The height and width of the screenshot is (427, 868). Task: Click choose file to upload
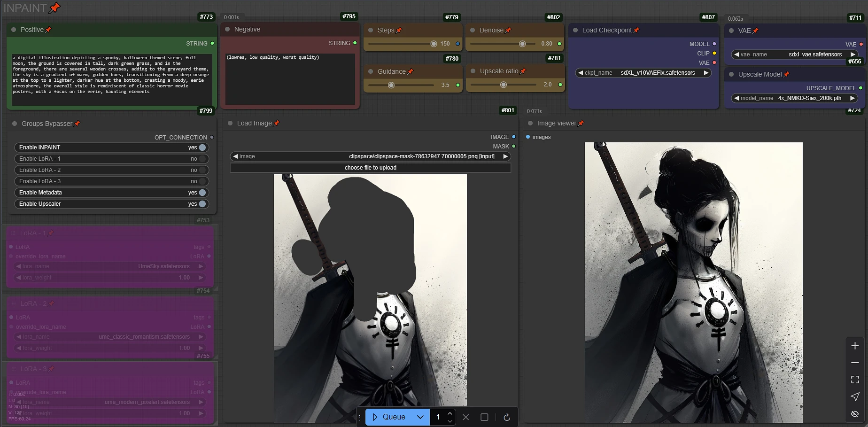370,168
